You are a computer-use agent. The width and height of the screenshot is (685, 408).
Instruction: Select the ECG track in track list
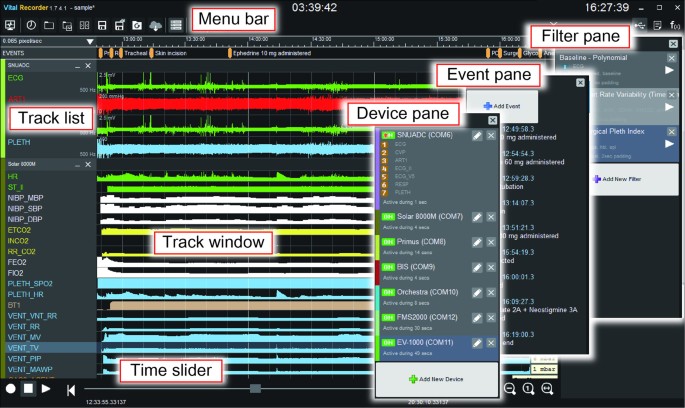[x=15, y=78]
